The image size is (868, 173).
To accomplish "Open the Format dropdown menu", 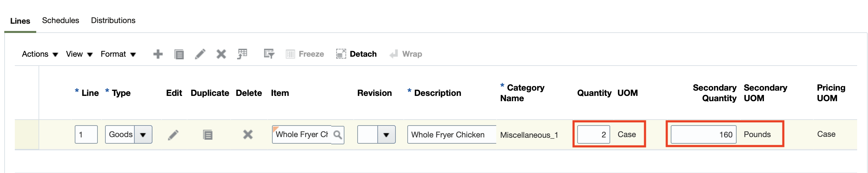I will [118, 54].
